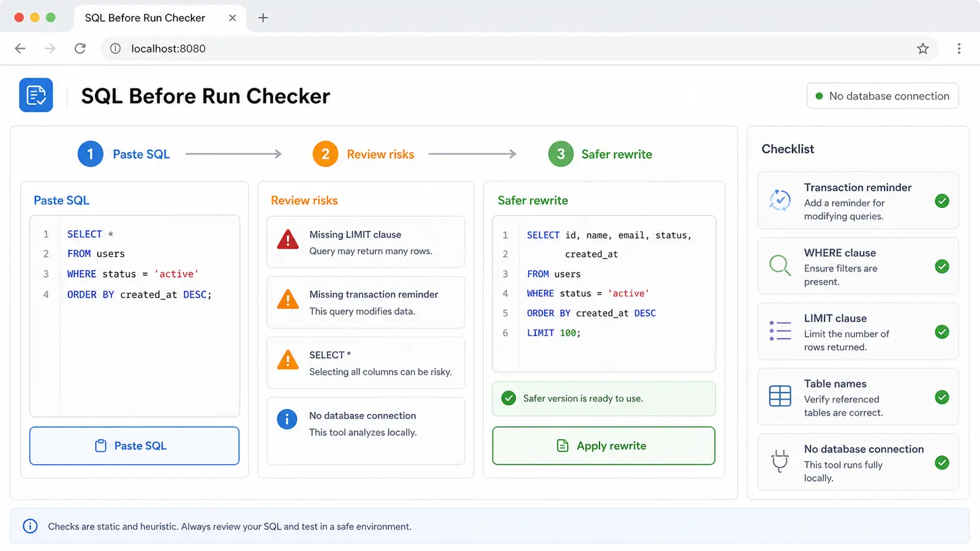Open the Missing transaction reminder risk card
This screenshot has height=551, width=980.
(x=366, y=302)
